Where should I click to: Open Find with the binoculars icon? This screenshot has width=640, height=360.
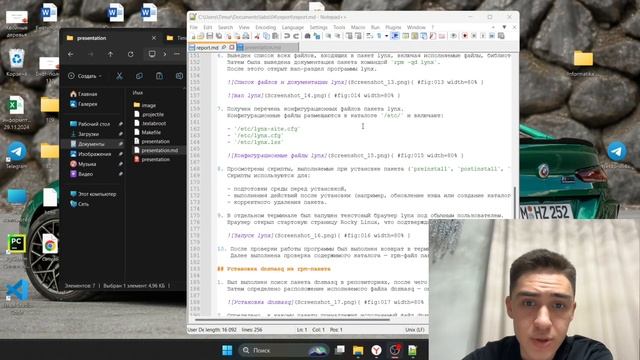point(307,36)
